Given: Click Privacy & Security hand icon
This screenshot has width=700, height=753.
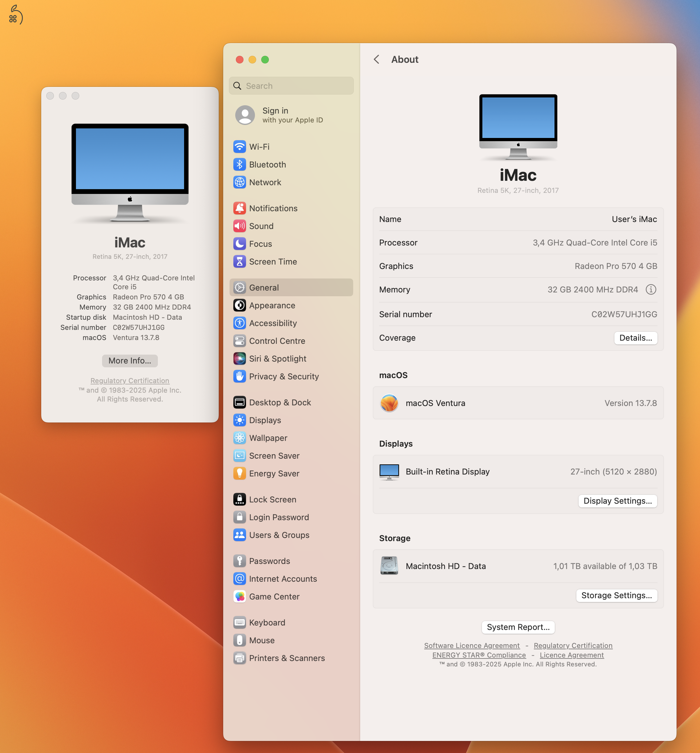Looking at the screenshot, I should pyautogui.click(x=239, y=376).
